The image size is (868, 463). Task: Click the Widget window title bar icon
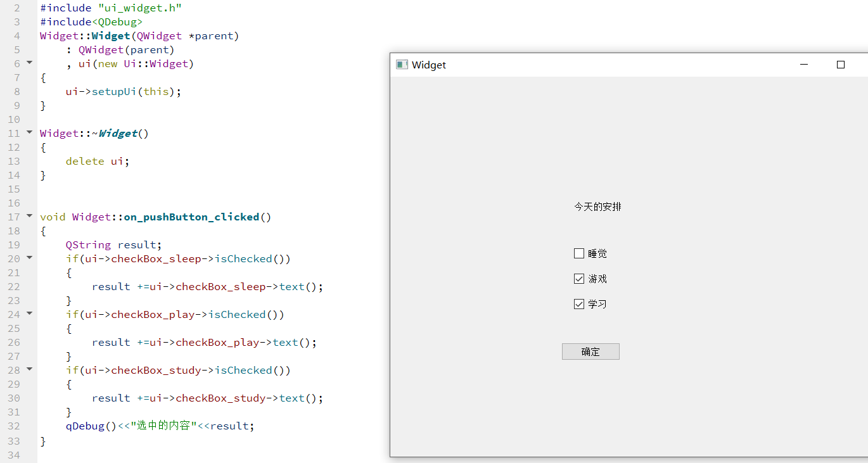(x=402, y=64)
